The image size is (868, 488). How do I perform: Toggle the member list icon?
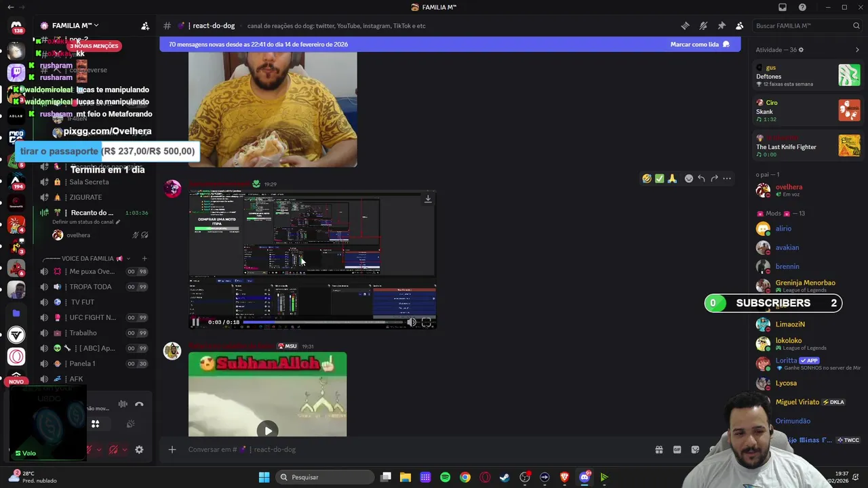pyautogui.click(x=739, y=26)
